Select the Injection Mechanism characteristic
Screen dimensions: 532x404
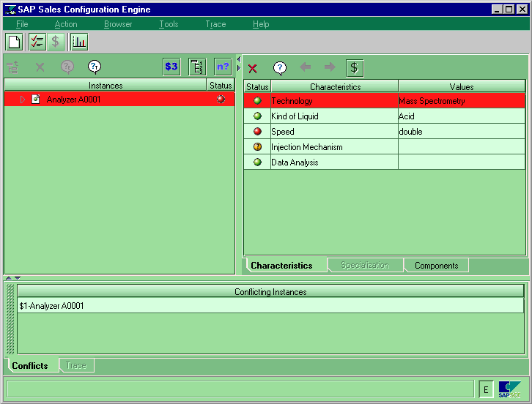point(334,147)
